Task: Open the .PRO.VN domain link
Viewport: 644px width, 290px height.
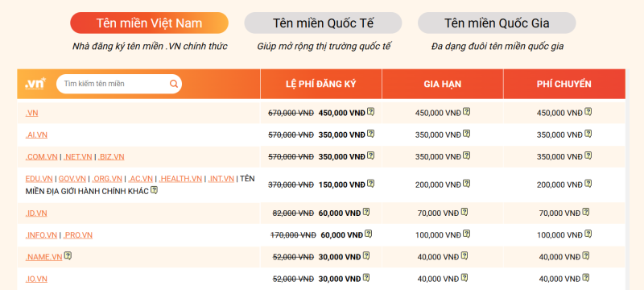Action: click(78, 235)
